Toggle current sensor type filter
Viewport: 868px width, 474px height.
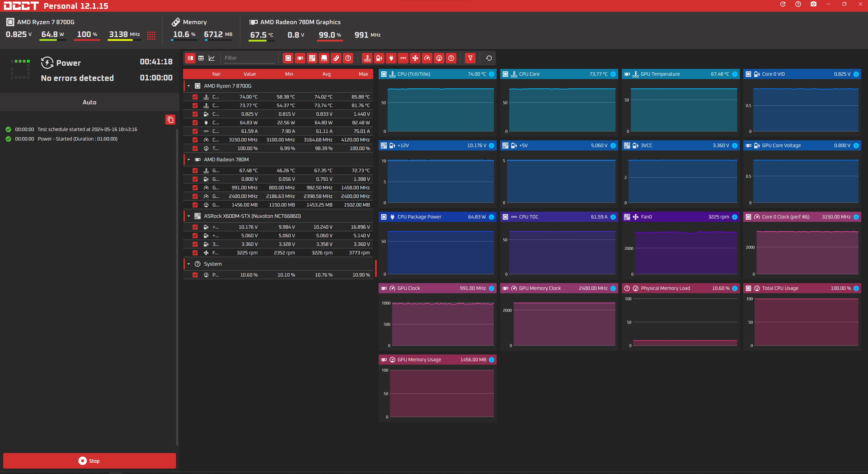coord(403,58)
